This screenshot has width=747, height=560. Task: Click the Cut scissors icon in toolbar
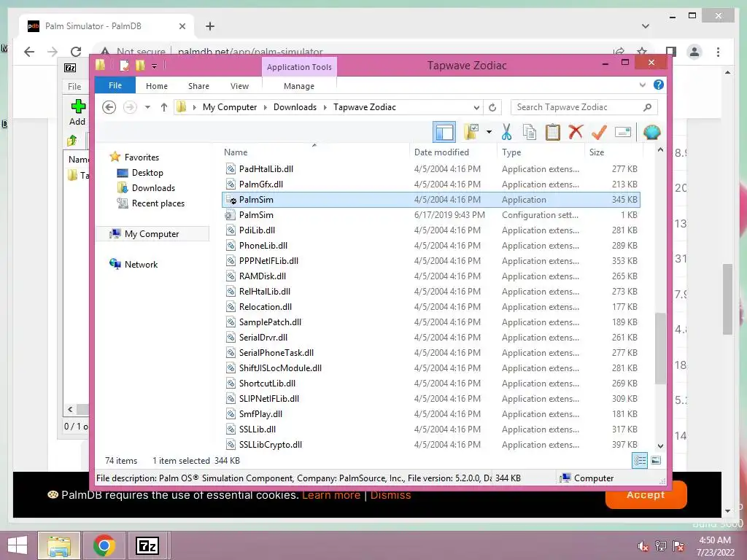[x=506, y=132]
